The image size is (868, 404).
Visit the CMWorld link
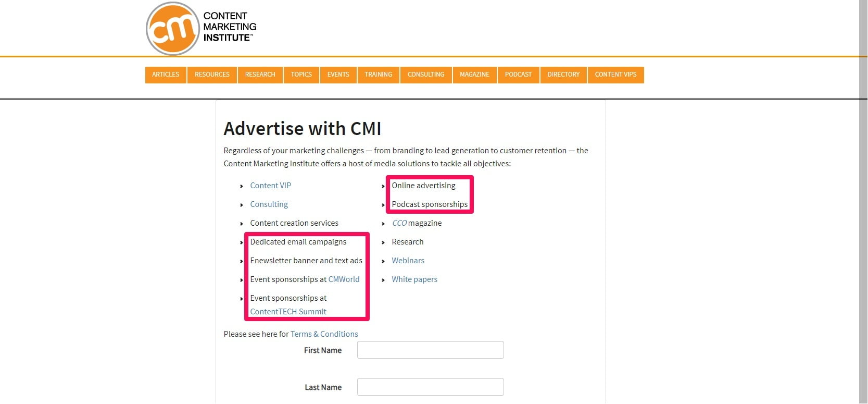point(344,279)
